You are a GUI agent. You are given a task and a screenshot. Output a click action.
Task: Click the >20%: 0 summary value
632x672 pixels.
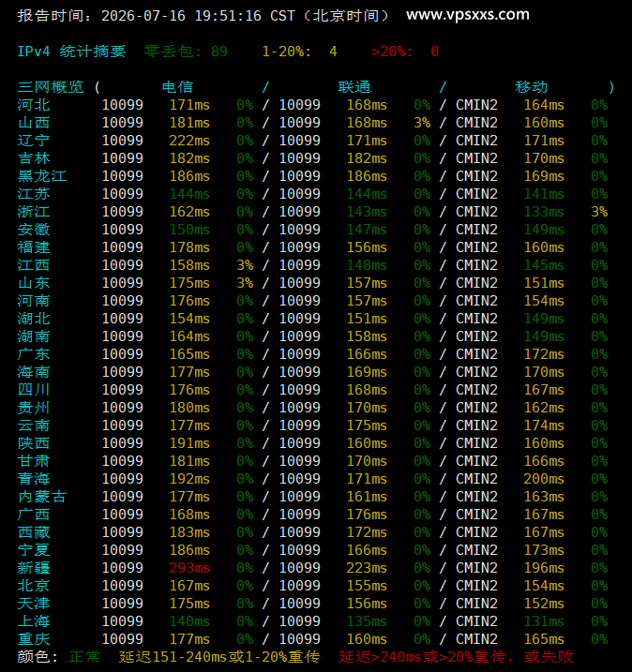[x=405, y=52]
